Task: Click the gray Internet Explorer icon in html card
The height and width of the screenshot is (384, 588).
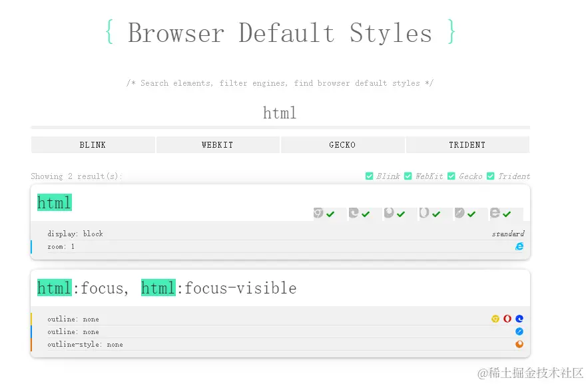Action: click(x=495, y=213)
